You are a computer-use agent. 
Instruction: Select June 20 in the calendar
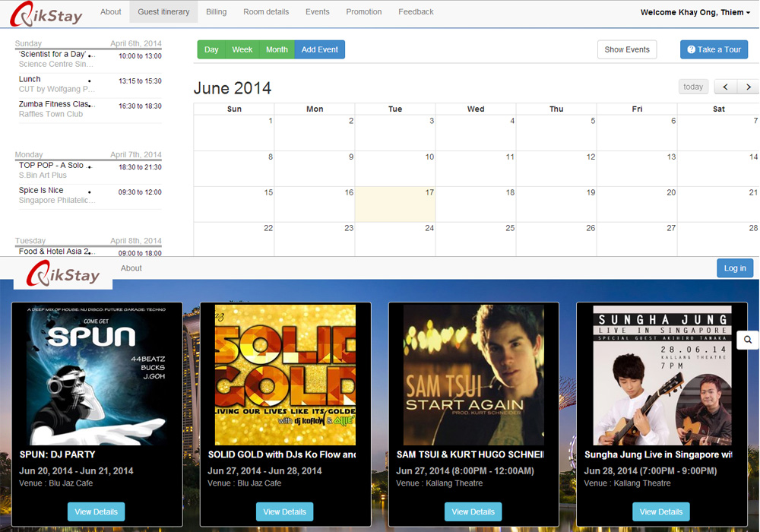pyautogui.click(x=637, y=204)
